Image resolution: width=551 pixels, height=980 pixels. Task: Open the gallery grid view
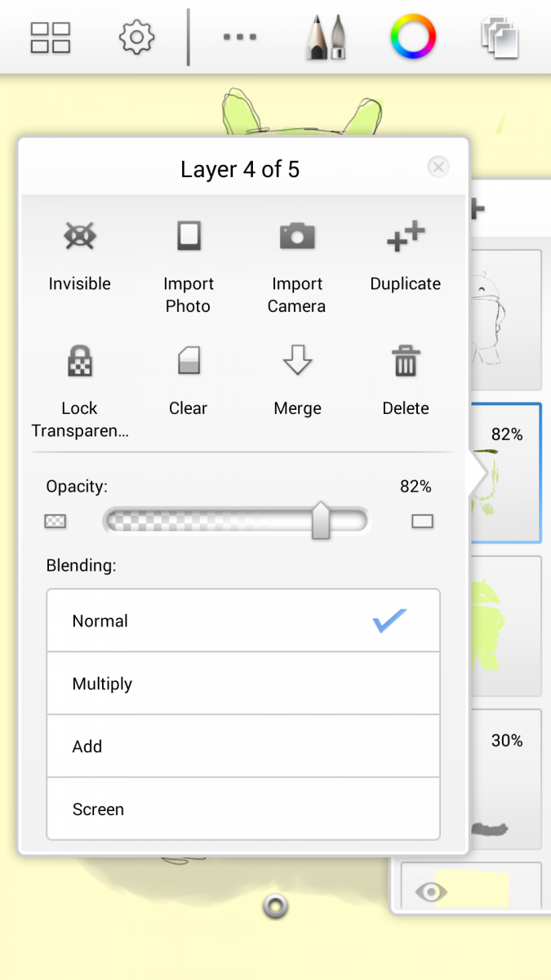point(51,38)
